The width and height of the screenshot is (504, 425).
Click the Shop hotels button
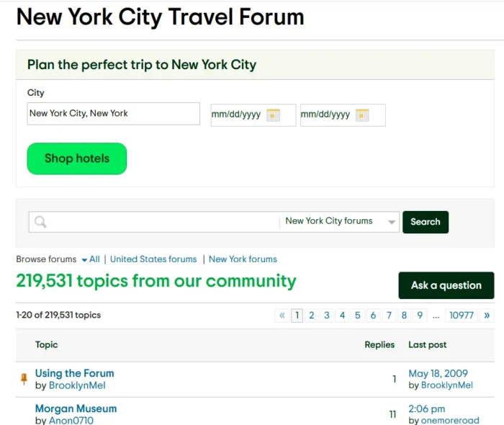click(77, 158)
